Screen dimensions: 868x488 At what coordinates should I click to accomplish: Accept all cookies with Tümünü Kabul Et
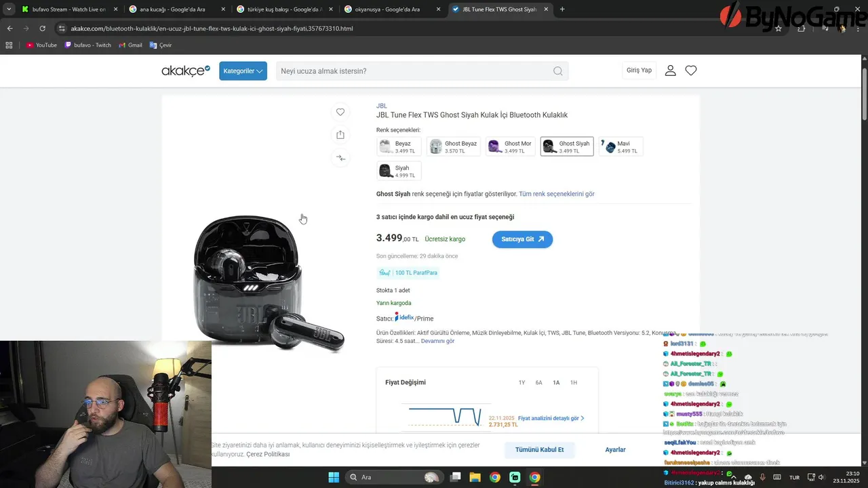(539, 450)
